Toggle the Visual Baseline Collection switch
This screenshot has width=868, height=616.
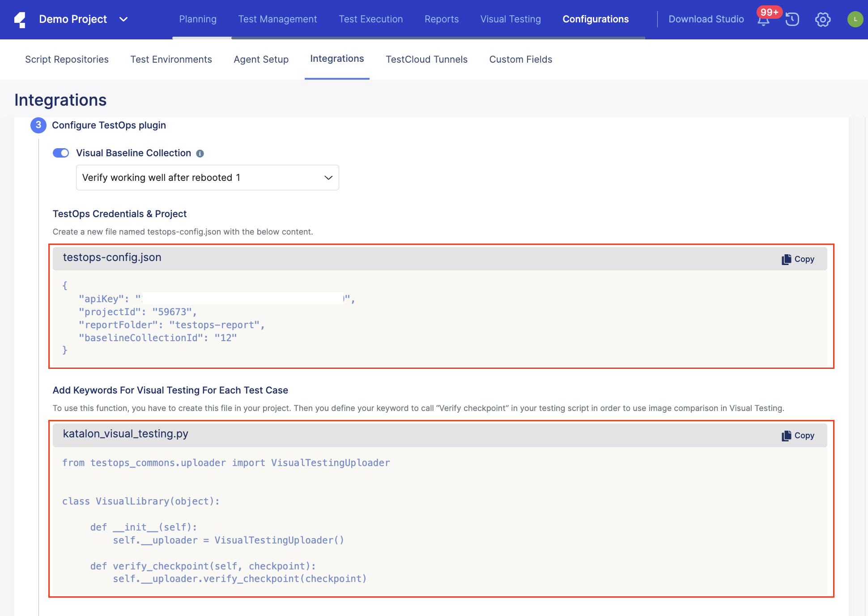click(61, 153)
